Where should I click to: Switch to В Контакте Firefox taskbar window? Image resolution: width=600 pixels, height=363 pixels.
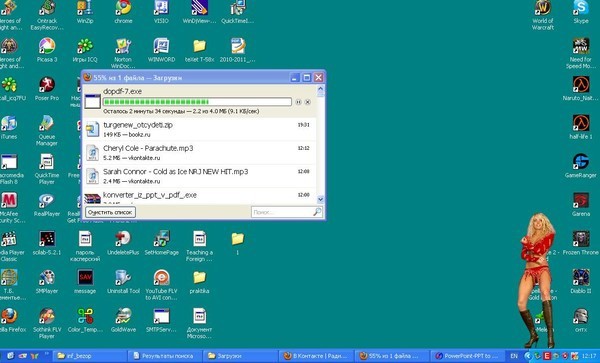tap(316, 356)
